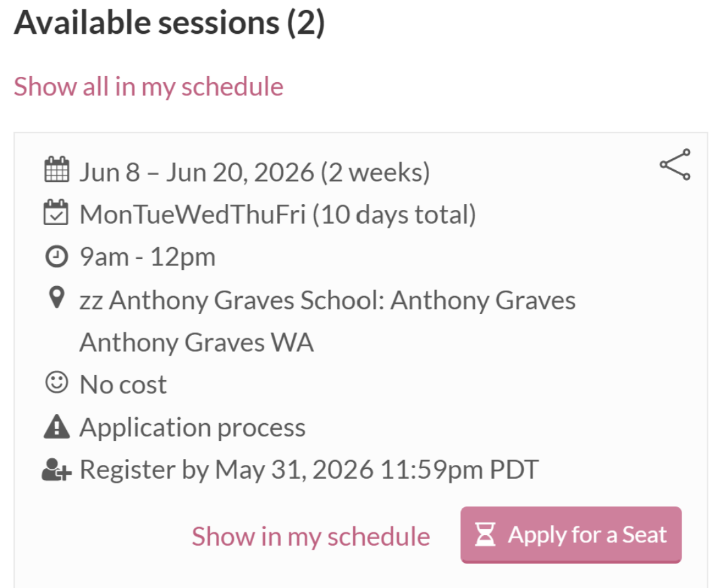
Task: Select the Jun 8 – Jun 20, 2026 date text
Action: (254, 172)
